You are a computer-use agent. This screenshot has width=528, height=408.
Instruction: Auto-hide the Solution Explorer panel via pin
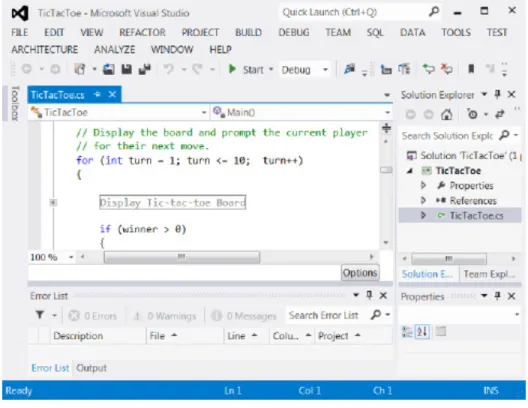(x=497, y=95)
